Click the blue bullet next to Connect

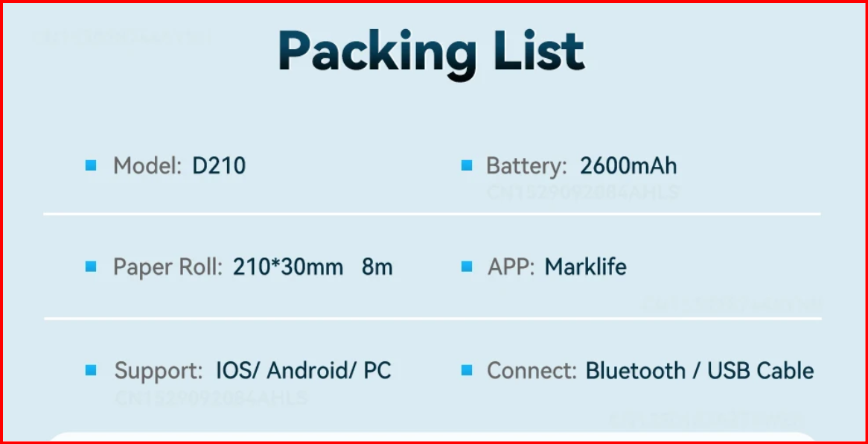coord(467,370)
